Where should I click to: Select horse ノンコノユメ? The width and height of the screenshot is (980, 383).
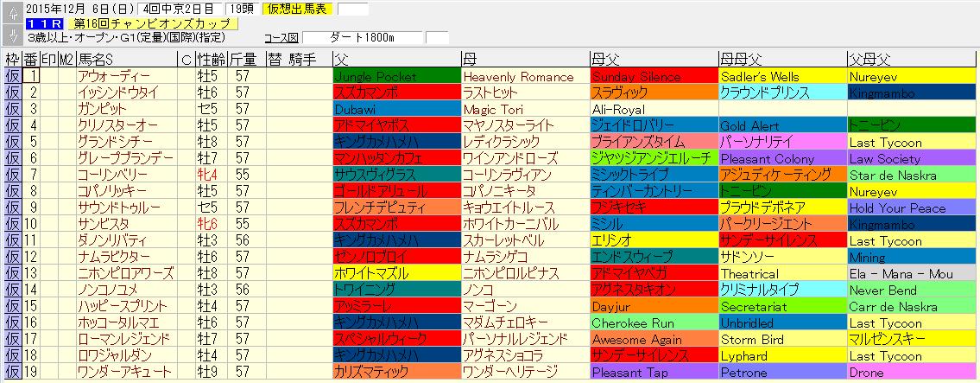[127, 290]
